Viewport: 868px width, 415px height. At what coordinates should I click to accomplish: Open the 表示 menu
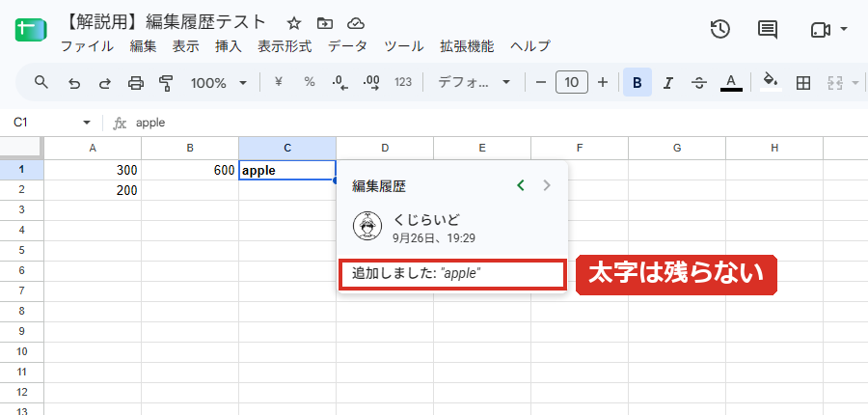pyautogui.click(x=185, y=46)
